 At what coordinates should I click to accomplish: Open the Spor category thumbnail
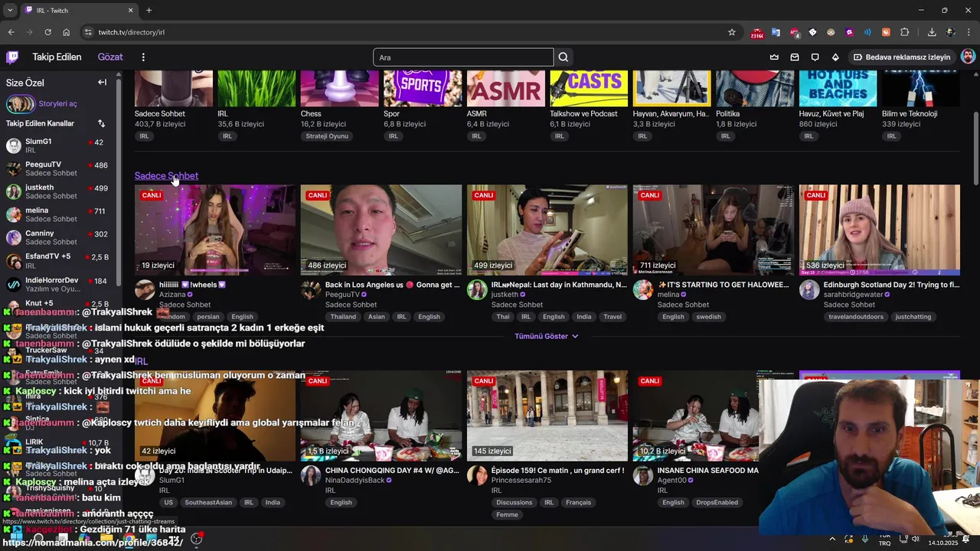click(x=423, y=88)
